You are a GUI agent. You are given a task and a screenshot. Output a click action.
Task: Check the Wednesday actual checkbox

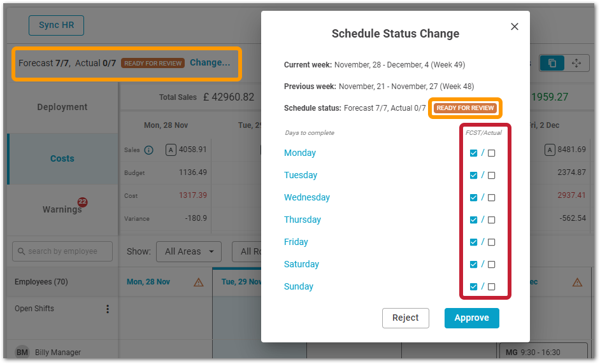[491, 198]
